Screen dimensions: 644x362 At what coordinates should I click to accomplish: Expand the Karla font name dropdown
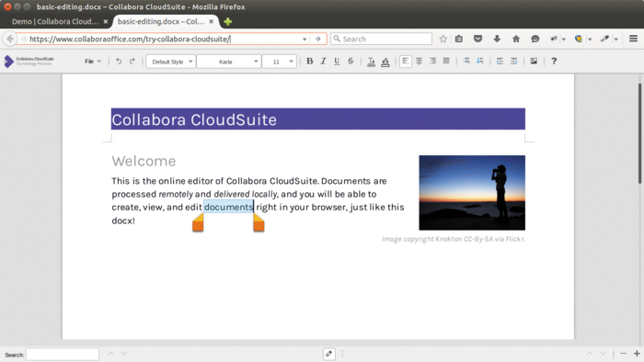(x=229, y=62)
